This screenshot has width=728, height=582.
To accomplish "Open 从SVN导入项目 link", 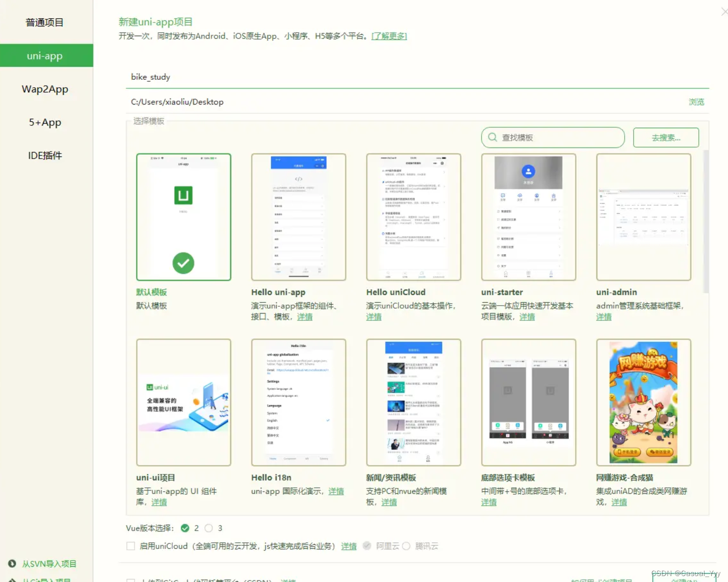I will pos(49,564).
